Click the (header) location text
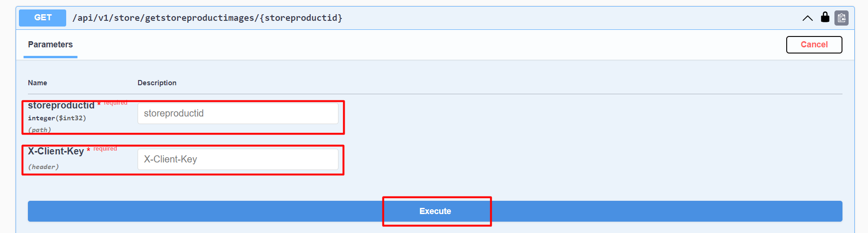 [43, 167]
